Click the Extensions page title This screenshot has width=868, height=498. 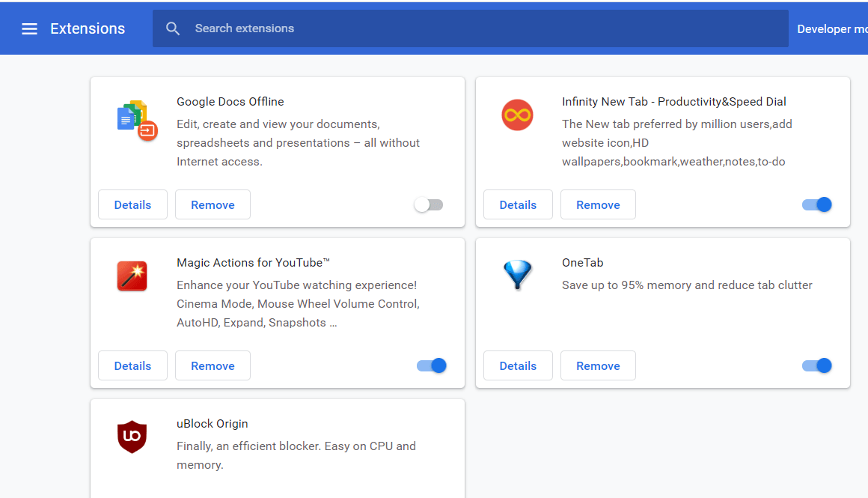point(88,28)
